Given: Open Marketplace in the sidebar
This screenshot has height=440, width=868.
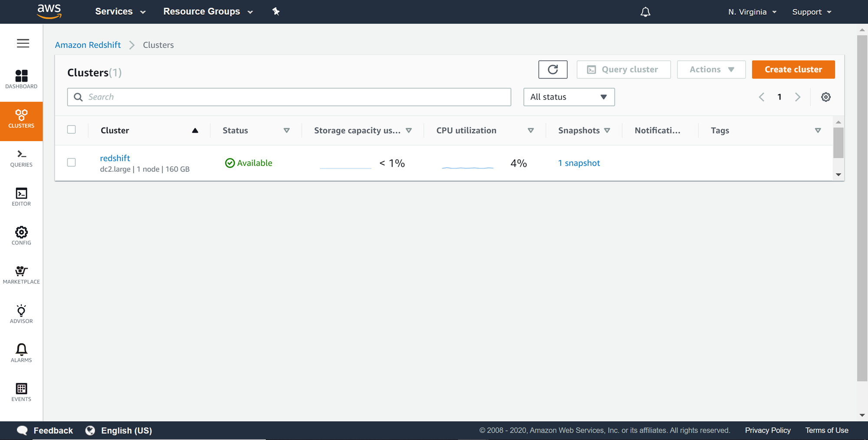Looking at the screenshot, I should point(21,275).
